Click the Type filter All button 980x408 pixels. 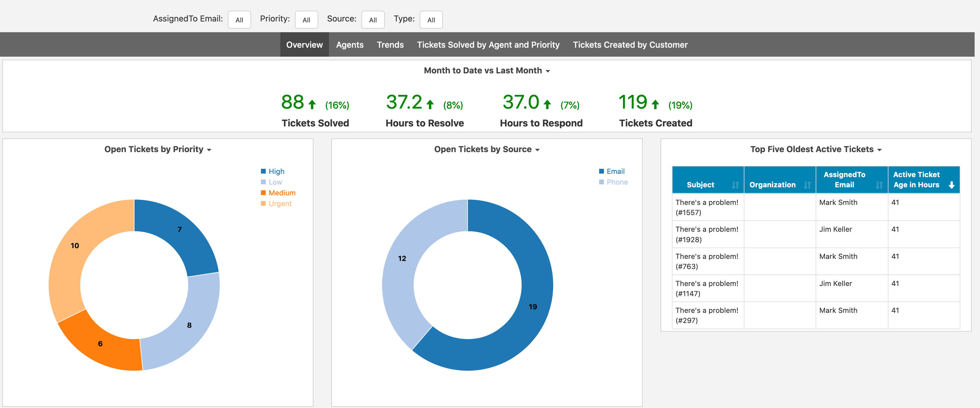coord(431,20)
